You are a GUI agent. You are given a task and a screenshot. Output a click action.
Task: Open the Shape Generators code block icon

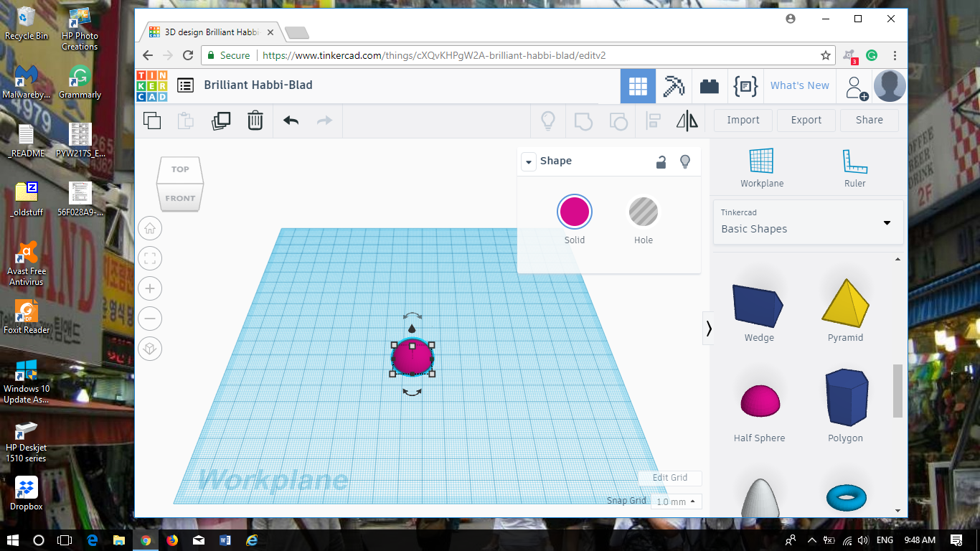pyautogui.click(x=745, y=86)
